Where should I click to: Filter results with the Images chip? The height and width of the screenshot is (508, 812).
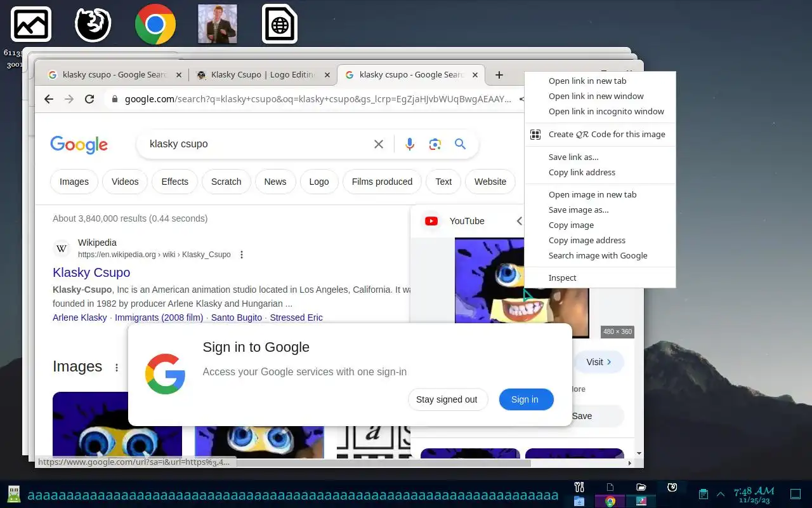(74, 182)
